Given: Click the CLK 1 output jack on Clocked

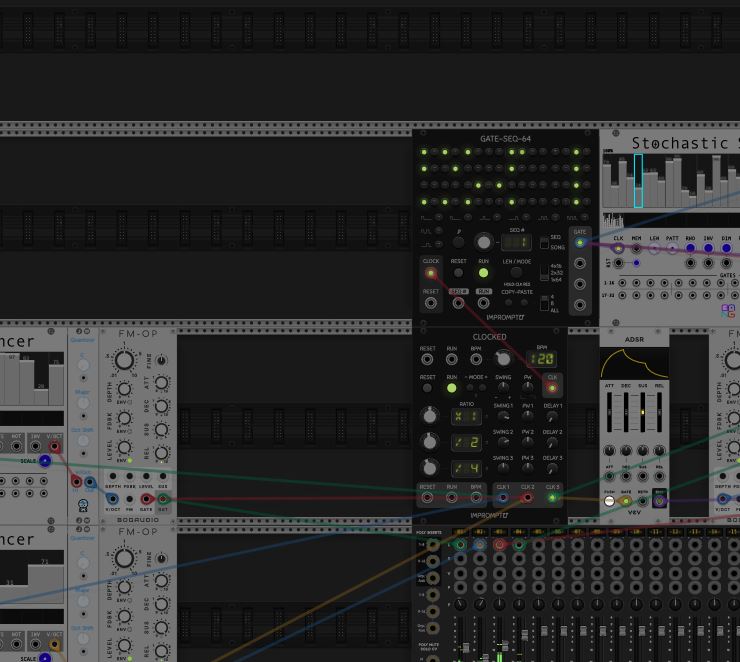Looking at the screenshot, I should tap(503, 497).
